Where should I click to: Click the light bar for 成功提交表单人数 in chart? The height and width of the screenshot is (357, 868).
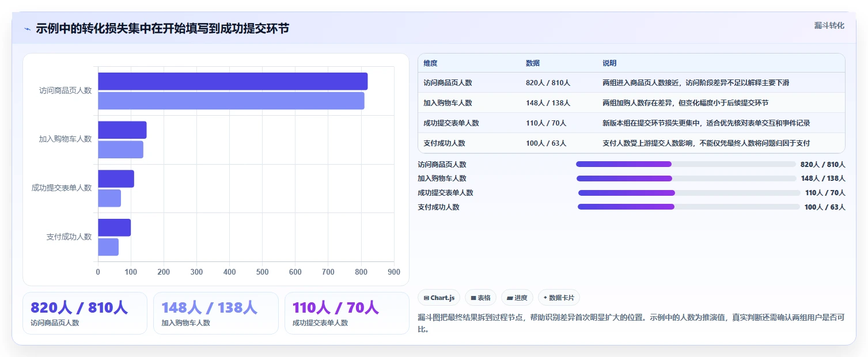109,198
